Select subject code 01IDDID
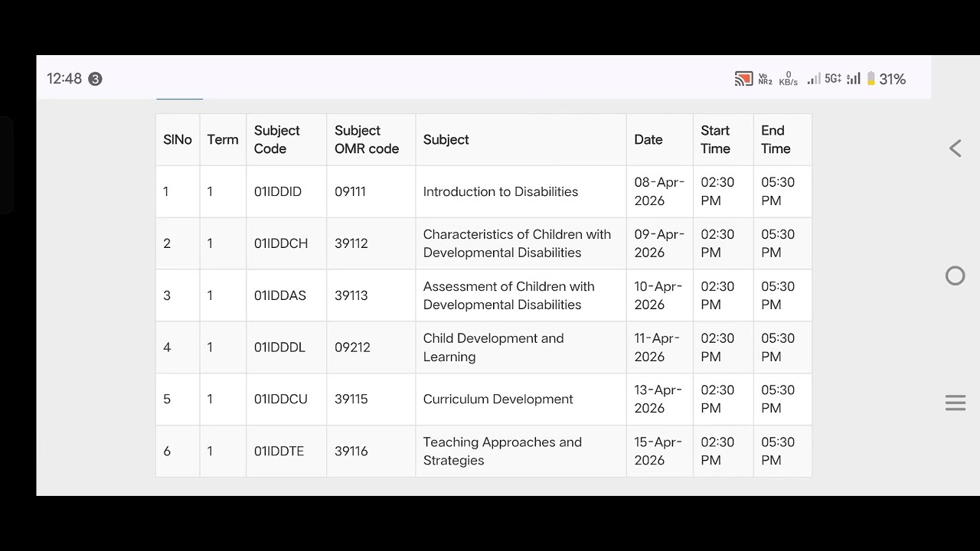This screenshot has height=551, width=980. tap(278, 192)
